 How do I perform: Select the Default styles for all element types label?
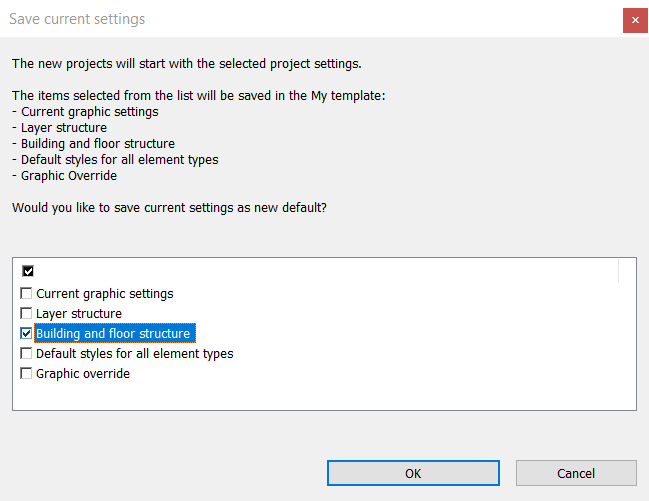pos(135,354)
